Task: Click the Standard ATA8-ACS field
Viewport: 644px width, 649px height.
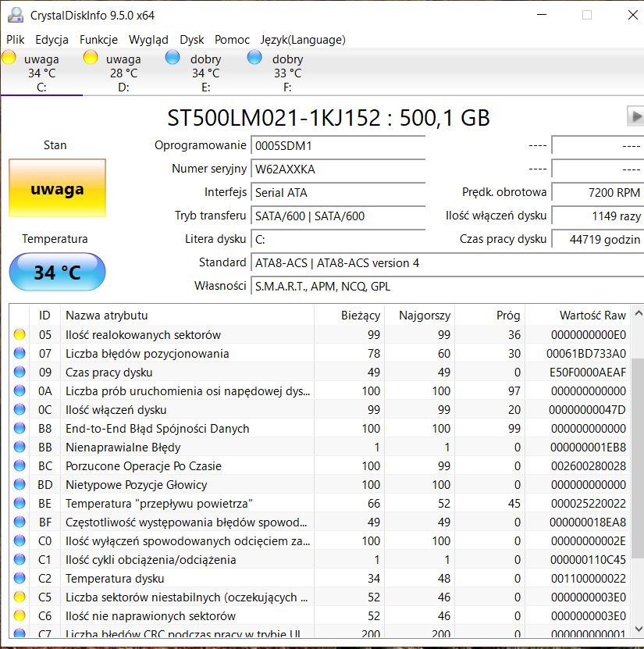Action: 447,263
